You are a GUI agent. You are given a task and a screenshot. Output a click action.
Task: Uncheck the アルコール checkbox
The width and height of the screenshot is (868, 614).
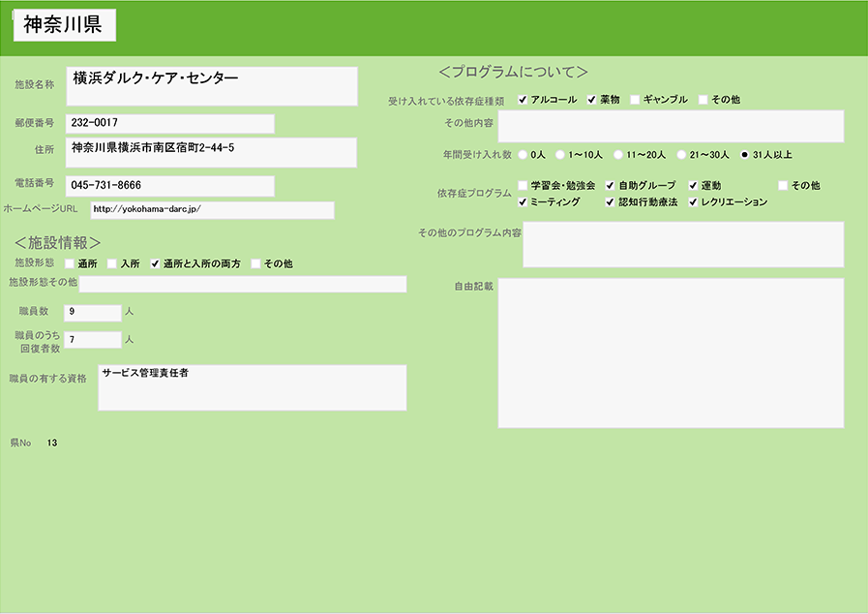(524, 100)
